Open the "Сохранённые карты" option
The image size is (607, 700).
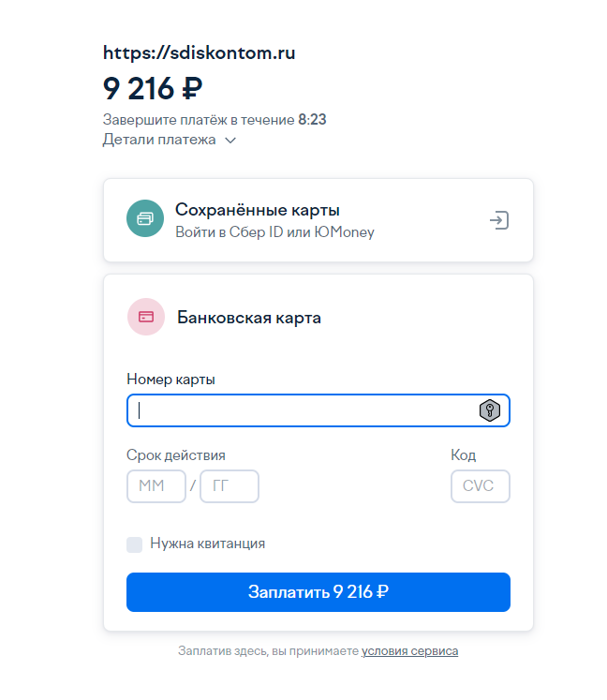[258, 209]
